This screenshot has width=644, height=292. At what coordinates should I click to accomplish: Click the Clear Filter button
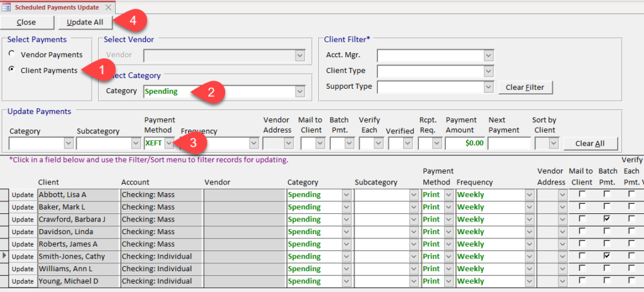coord(525,87)
